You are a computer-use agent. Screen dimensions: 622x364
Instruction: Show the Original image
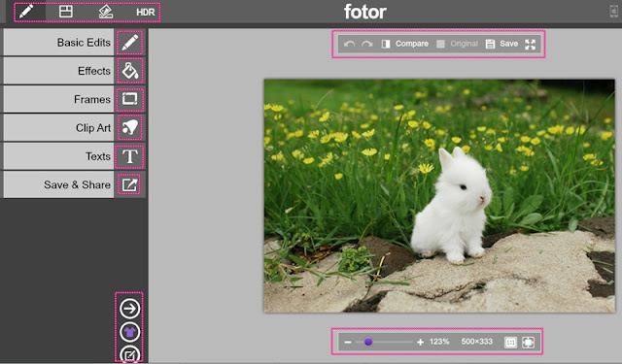[465, 44]
